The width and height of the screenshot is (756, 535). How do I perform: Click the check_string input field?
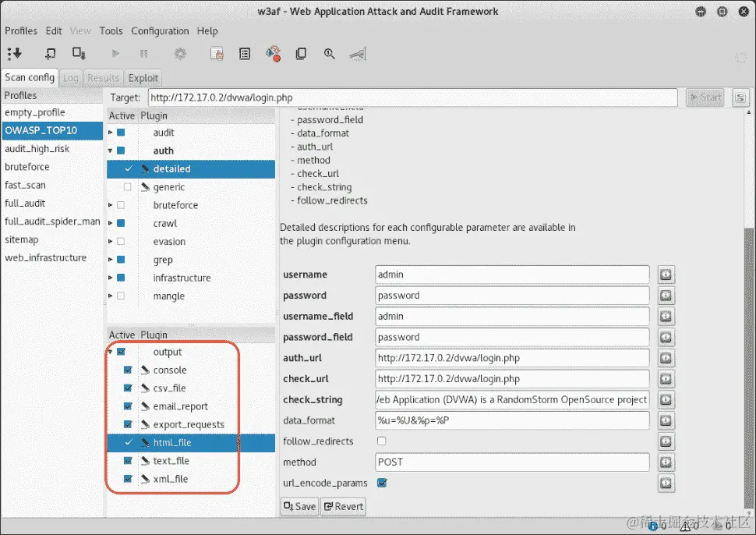(x=512, y=399)
